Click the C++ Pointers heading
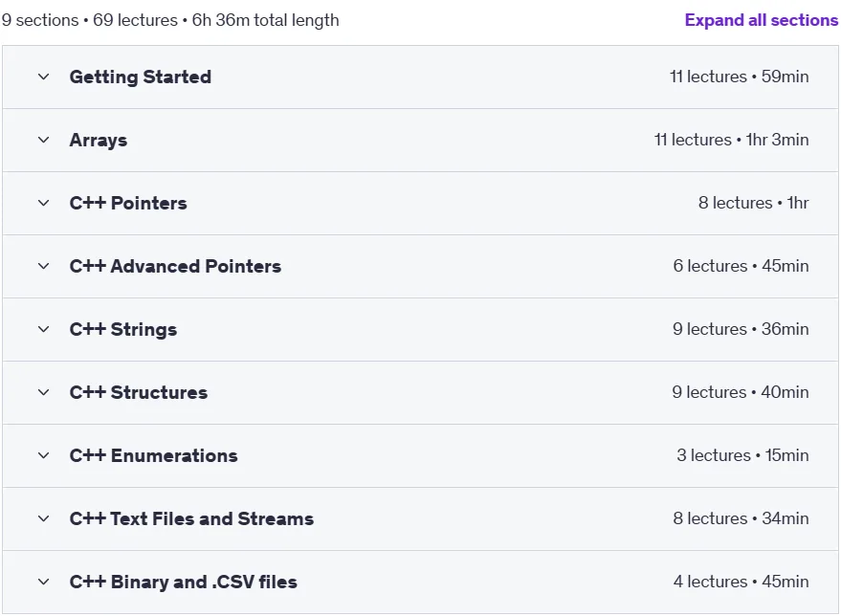Screen dimensions: 841x616 pyautogui.click(x=128, y=203)
